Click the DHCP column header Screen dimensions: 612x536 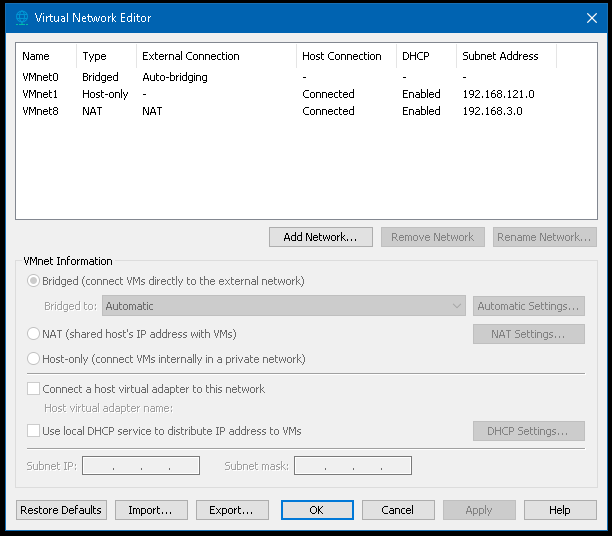415,56
